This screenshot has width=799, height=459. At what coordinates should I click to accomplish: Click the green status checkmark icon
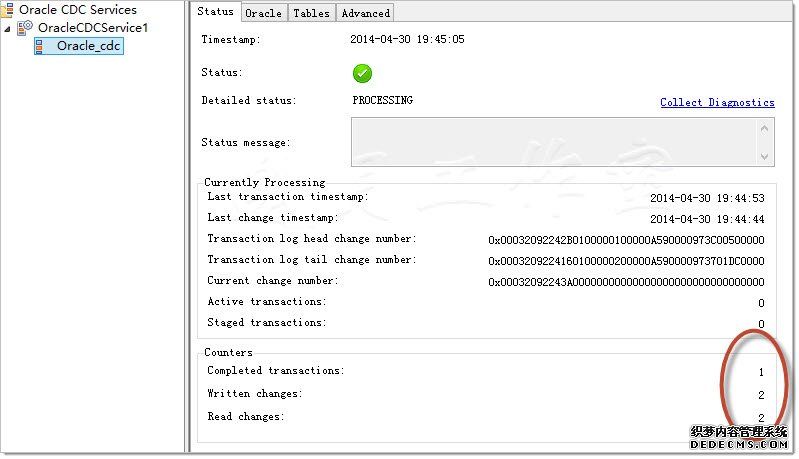362,73
